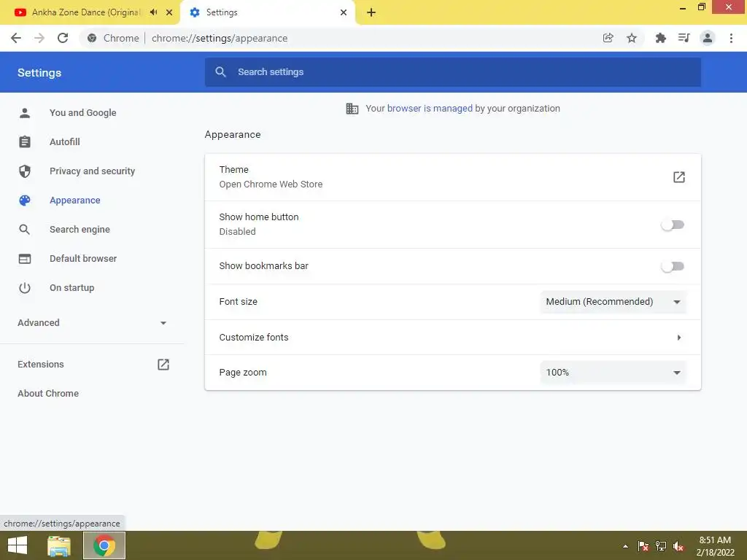
Task: Show hidden system tray icons
Action: point(625,546)
